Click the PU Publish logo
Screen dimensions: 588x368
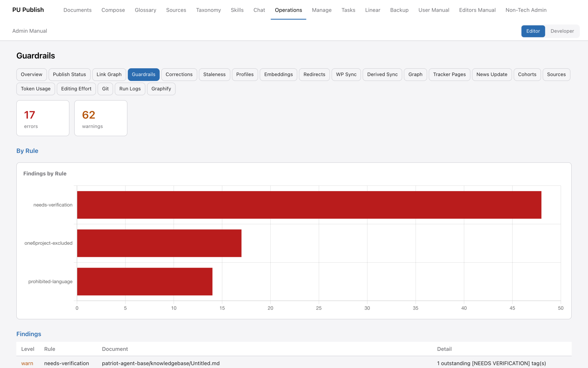tap(28, 10)
